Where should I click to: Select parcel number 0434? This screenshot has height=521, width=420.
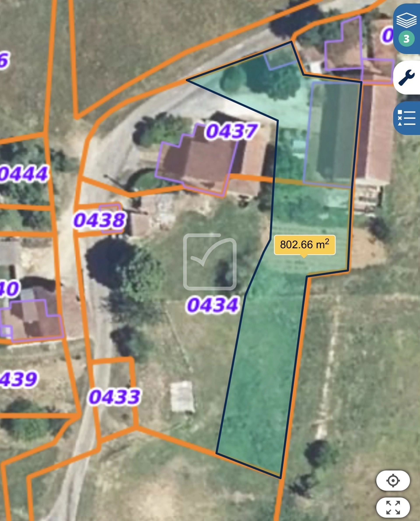(213, 305)
